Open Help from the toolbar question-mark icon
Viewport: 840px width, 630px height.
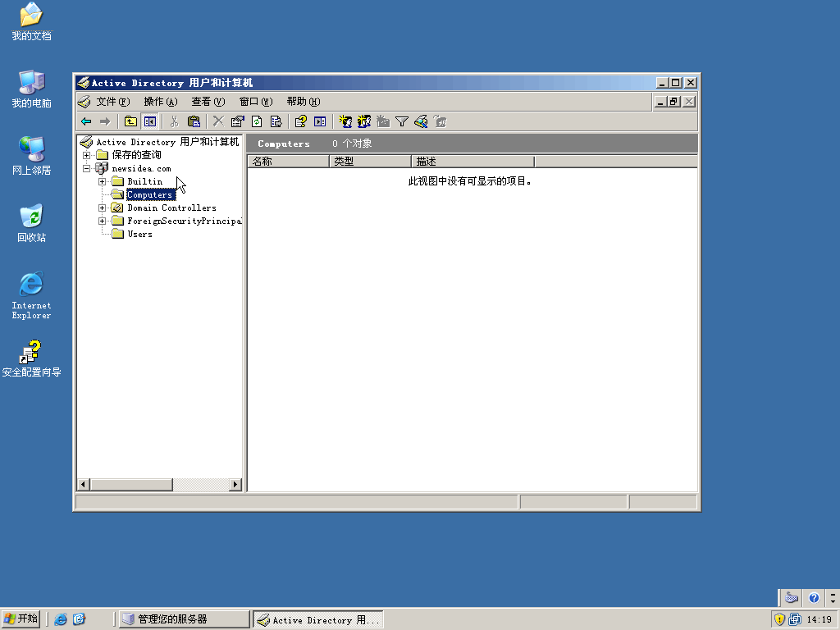[x=300, y=121]
